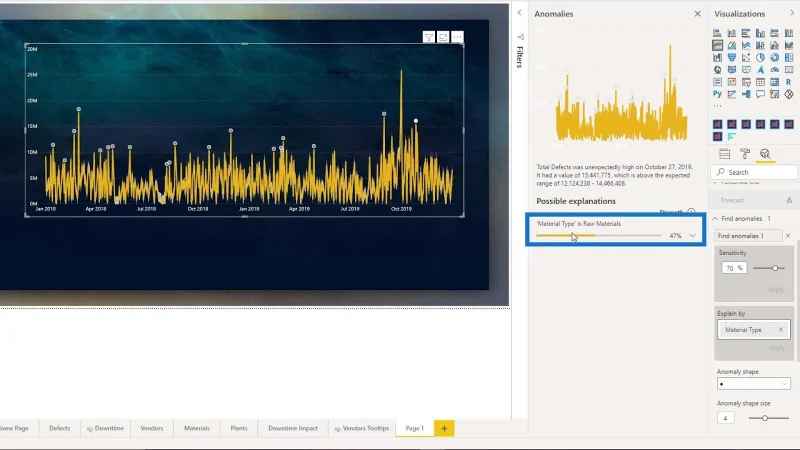Click Apply under Explain by
The height and width of the screenshot is (450, 800).
click(x=777, y=348)
